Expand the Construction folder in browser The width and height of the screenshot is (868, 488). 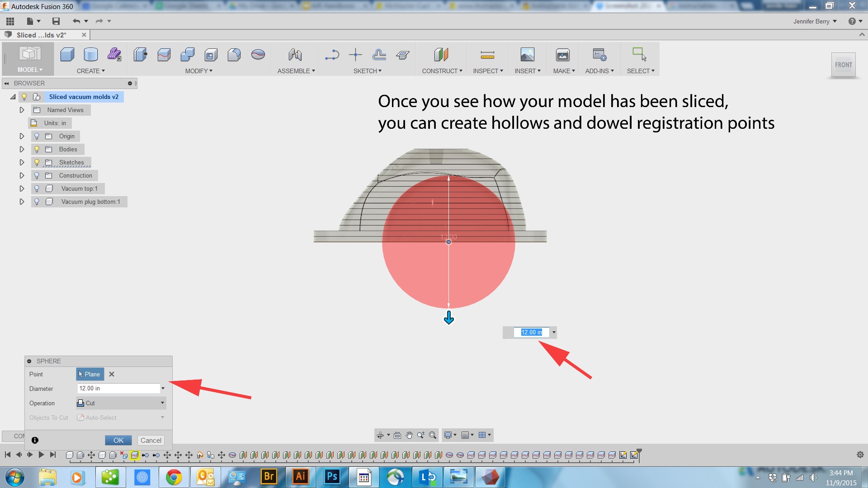pyautogui.click(x=22, y=175)
